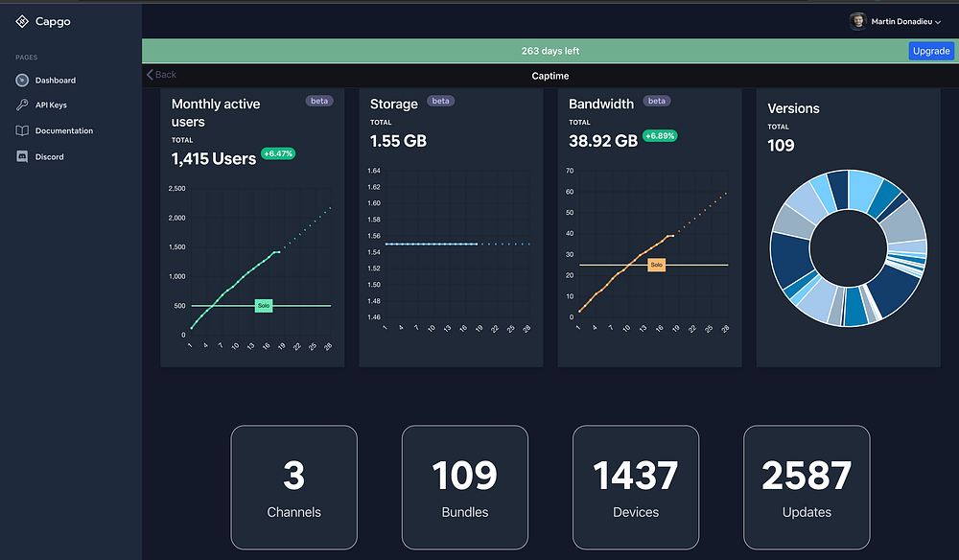Click the Discord icon in sidebar
The height and width of the screenshot is (560, 959).
(x=22, y=157)
